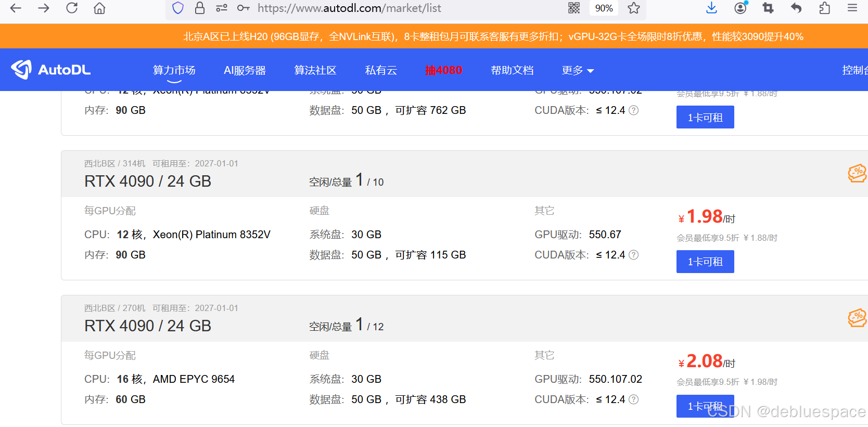Go back to the previous page
The height and width of the screenshot is (427, 868).
coord(16,8)
